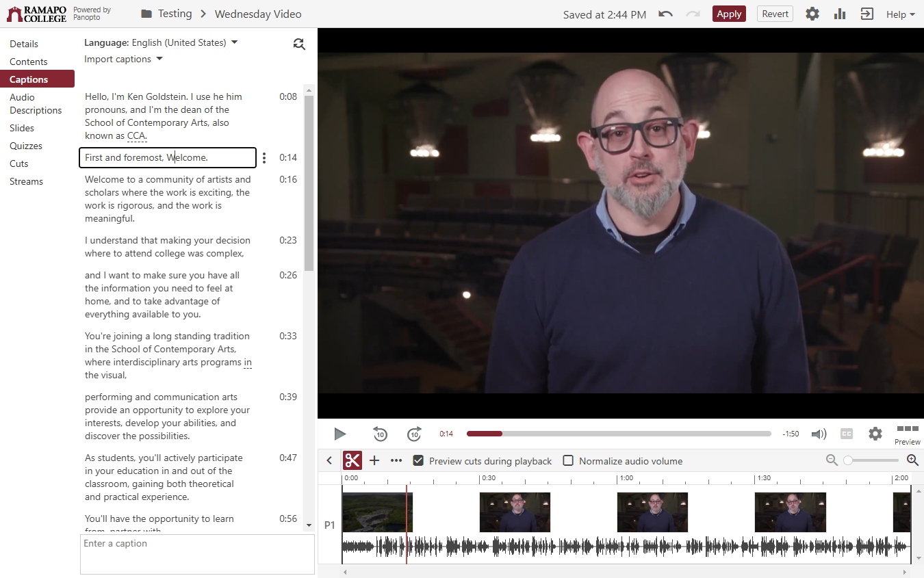The height and width of the screenshot is (578, 924).
Task: Click the timeline thumbnail at 0:30
Action: coord(515,512)
